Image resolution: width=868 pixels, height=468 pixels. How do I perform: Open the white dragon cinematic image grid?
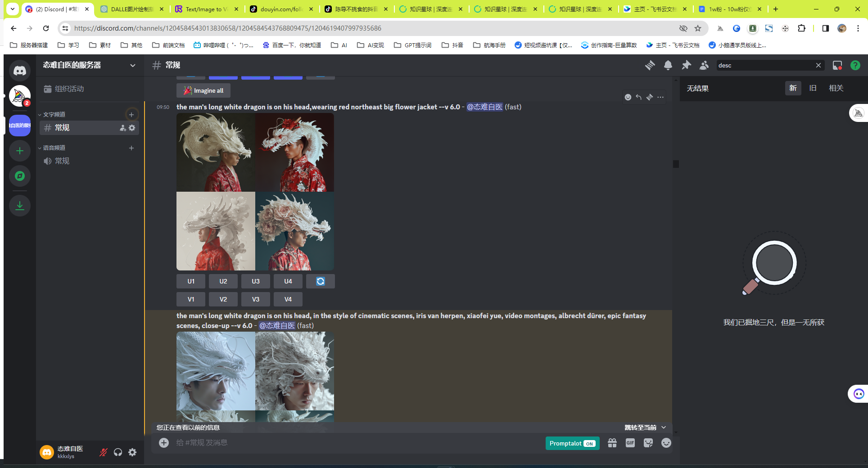coord(255,377)
